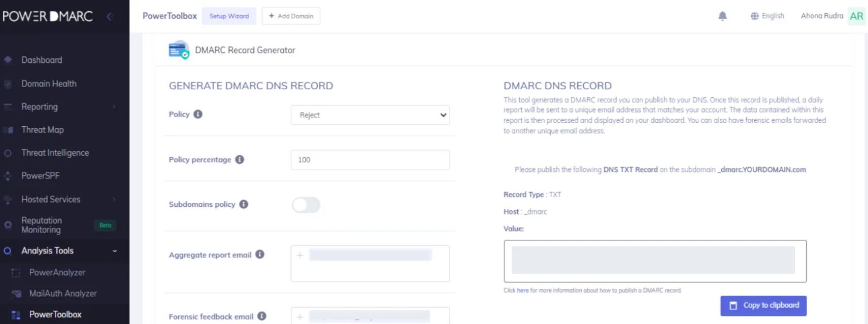Click the MailAuth Analyzer icon
Viewport: 868px width, 324px height.
16,294
